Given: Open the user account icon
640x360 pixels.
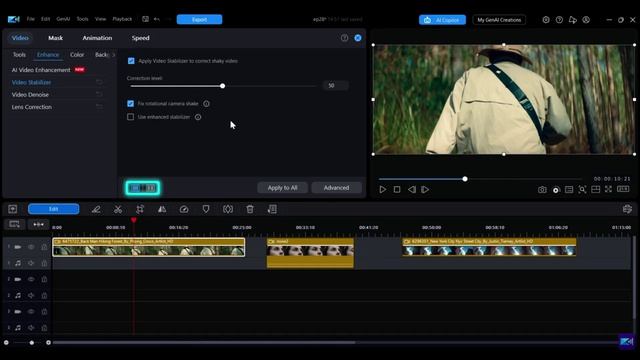Looking at the screenshot, I should pyautogui.click(x=586, y=20).
